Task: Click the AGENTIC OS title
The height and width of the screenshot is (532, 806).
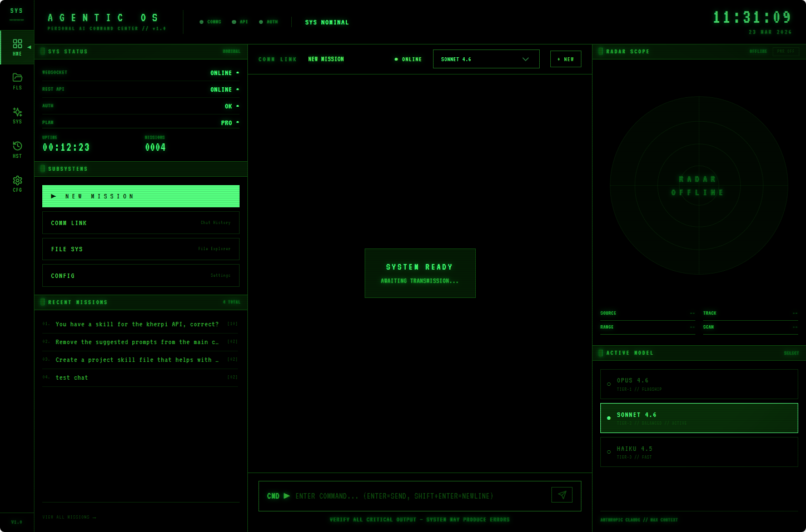Action: 103,18
